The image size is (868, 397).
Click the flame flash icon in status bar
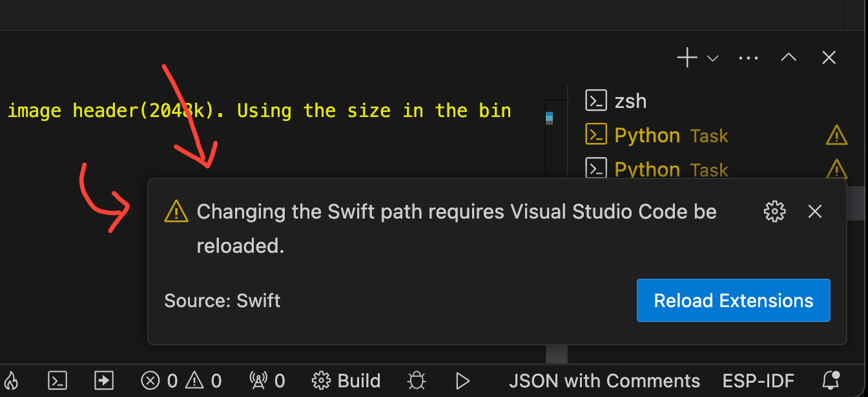click(12, 381)
